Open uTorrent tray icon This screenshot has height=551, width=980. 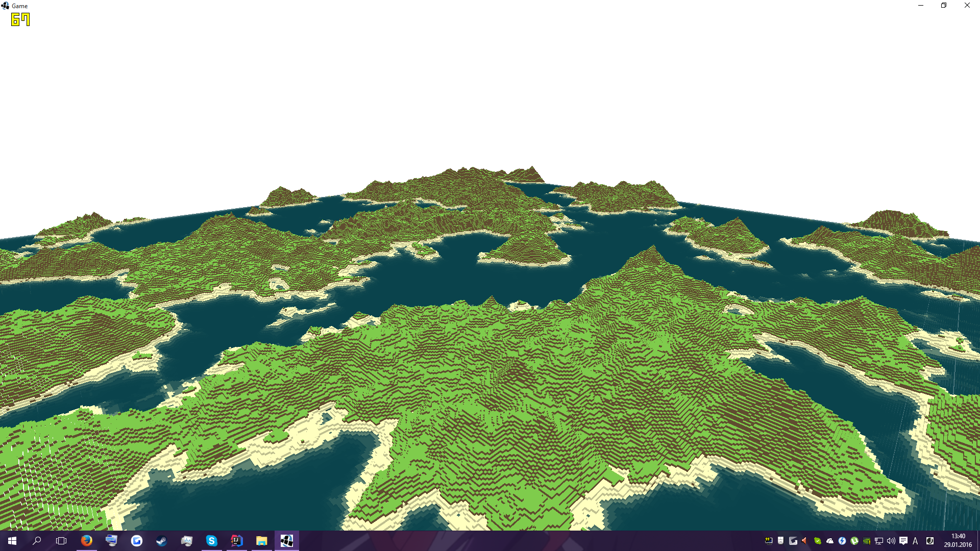tap(854, 541)
